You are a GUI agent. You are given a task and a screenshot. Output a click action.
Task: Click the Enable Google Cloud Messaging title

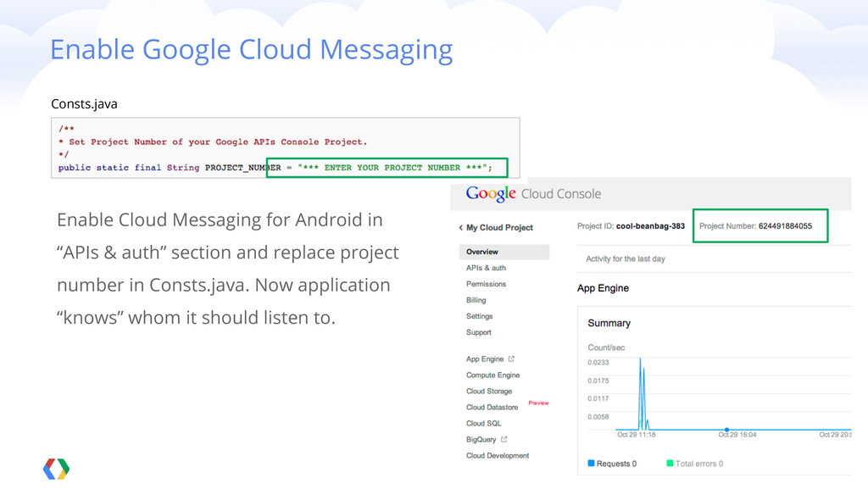(251, 50)
